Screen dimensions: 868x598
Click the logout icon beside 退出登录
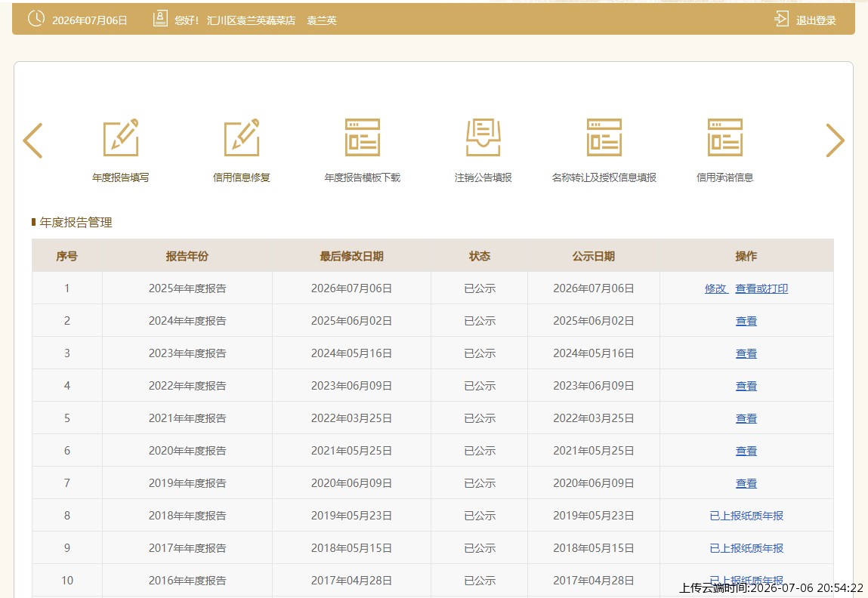(x=781, y=19)
